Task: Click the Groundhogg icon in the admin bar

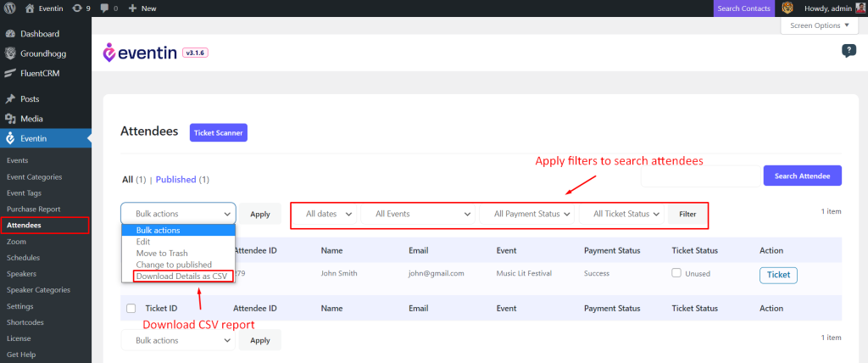Action: (787, 8)
